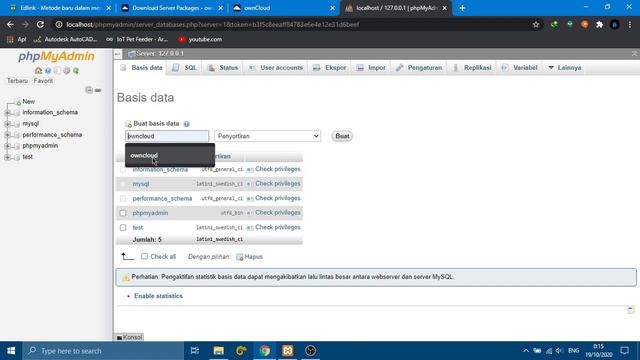Reload the page in Chrome
The height and width of the screenshot is (360, 640).
(x=40, y=24)
